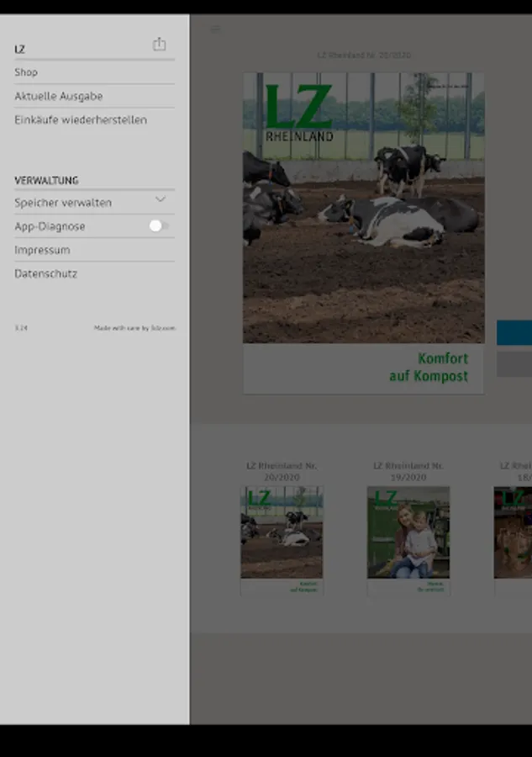Tap the gray button beside cover
Image resolution: width=532 pixels, height=757 pixels.
pyautogui.click(x=514, y=364)
